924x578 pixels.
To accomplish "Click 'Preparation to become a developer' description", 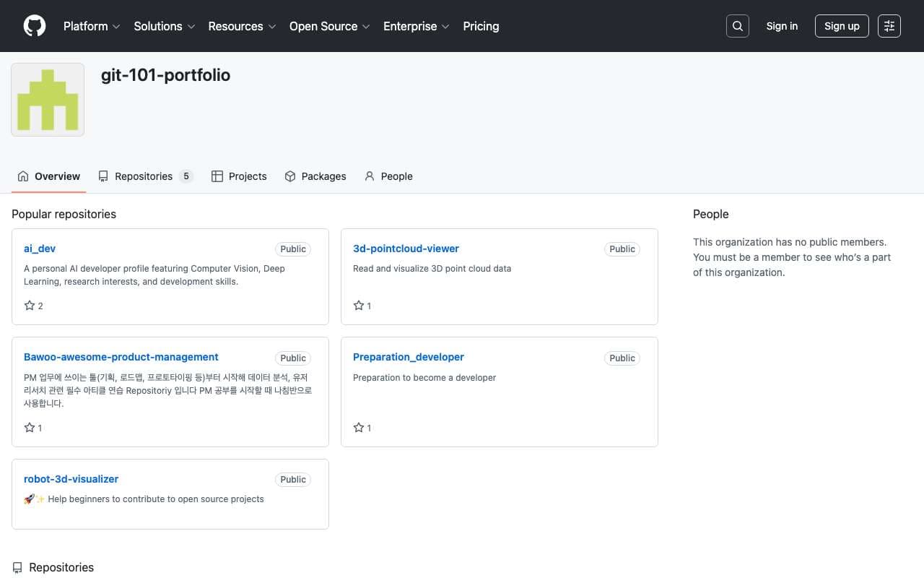I will coord(424,378).
